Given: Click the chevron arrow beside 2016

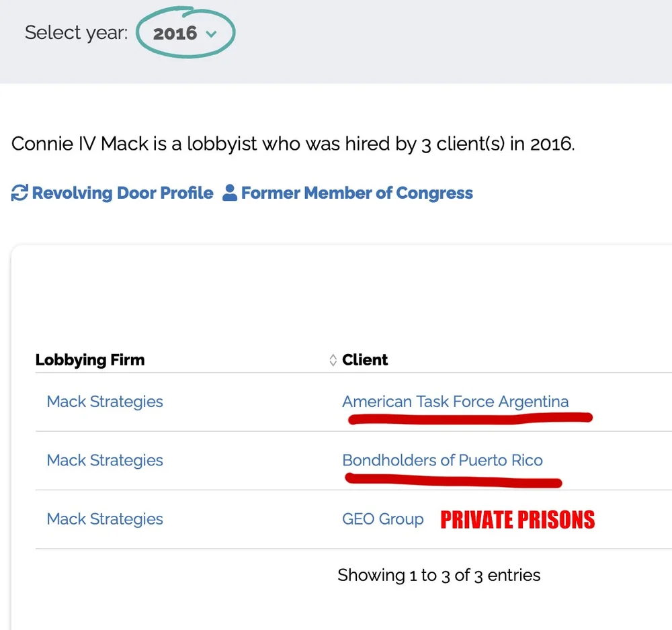Looking at the screenshot, I should pyautogui.click(x=212, y=34).
